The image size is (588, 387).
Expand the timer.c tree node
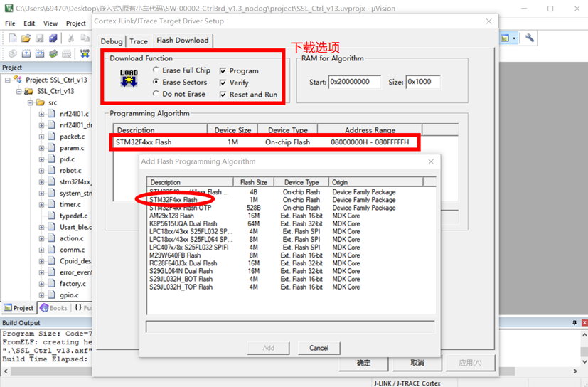[x=41, y=205]
